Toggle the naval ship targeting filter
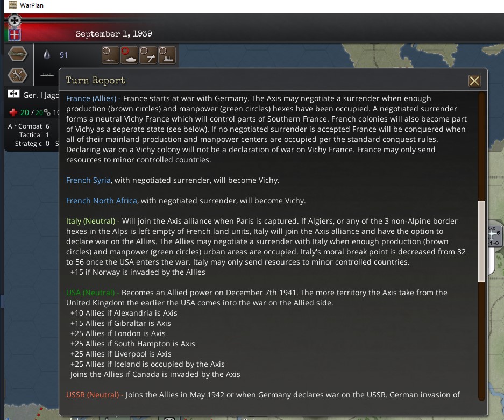Image resolution: width=504 pixels, height=420 pixels. click(110, 55)
